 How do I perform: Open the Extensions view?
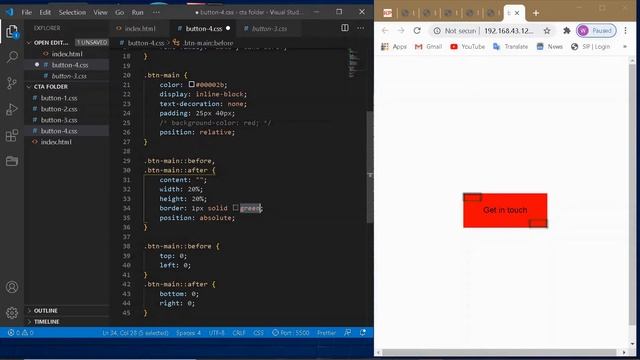12,135
